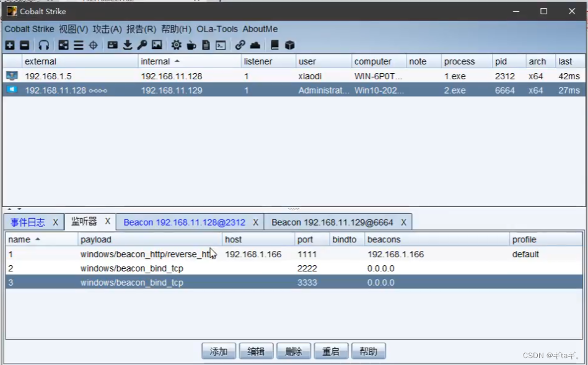Screen dimensions: 588x365
Task: Click the cube about icon in toolbar
Action: click(x=289, y=45)
